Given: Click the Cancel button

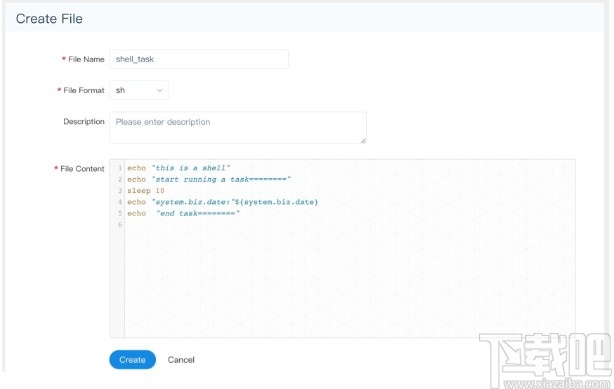Looking at the screenshot, I should (x=181, y=360).
